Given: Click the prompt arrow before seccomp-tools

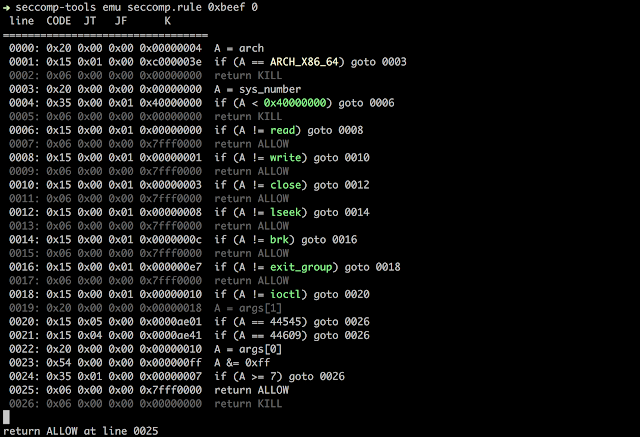Looking at the screenshot, I should [x=6, y=7].
